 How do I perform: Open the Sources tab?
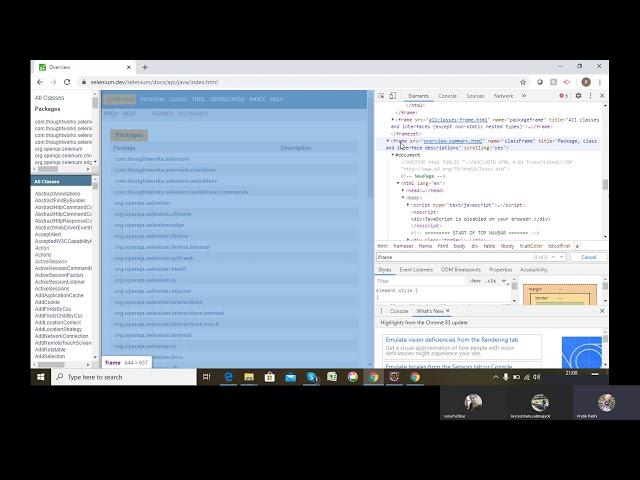tap(475, 96)
